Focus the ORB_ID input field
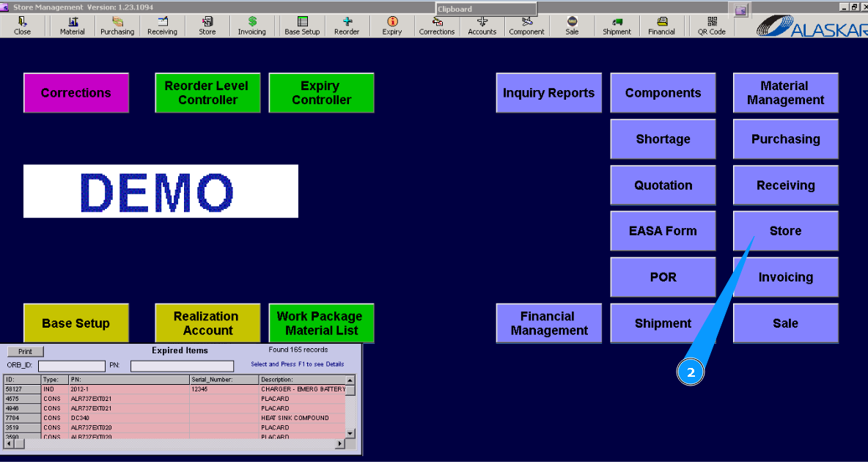The height and width of the screenshot is (464, 868). [x=71, y=366]
